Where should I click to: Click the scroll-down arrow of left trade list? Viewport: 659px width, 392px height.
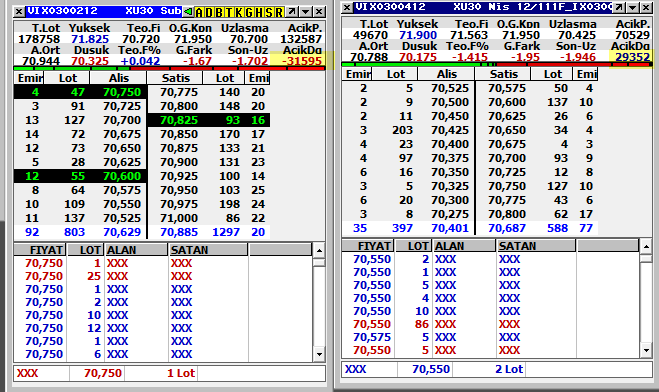point(319,354)
